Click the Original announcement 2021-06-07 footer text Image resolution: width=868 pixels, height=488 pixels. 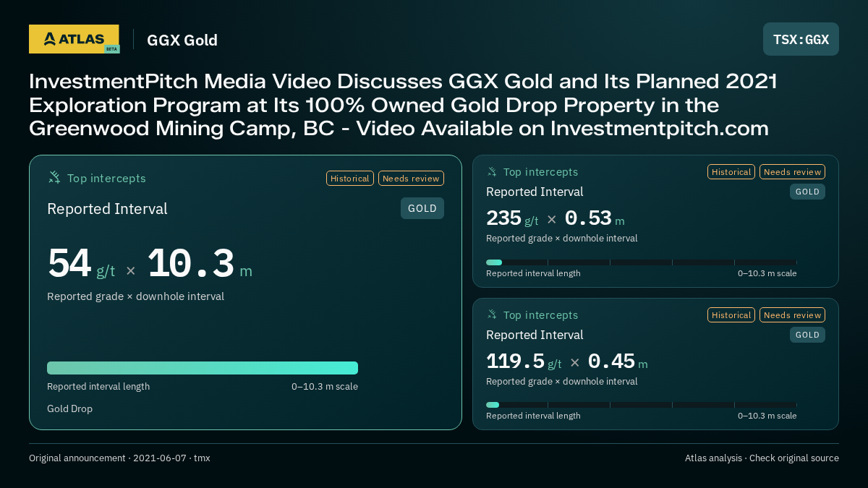pos(119,458)
